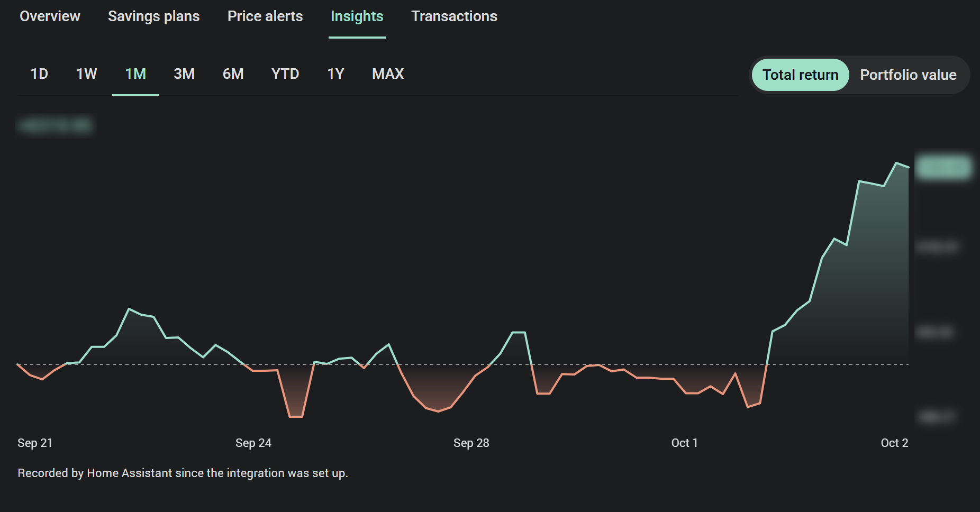This screenshot has width=980, height=512.
Task: Switch chart to 6M range
Action: coord(233,74)
